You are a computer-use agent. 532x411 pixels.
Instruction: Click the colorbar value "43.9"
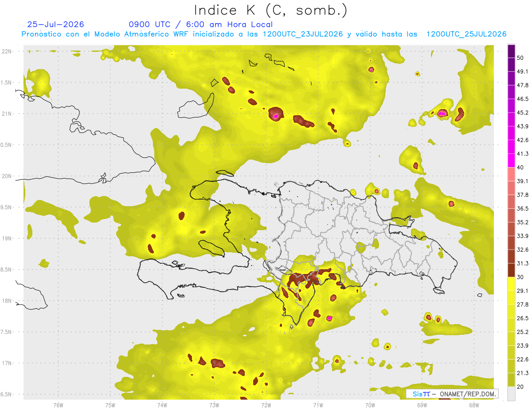[523, 126]
